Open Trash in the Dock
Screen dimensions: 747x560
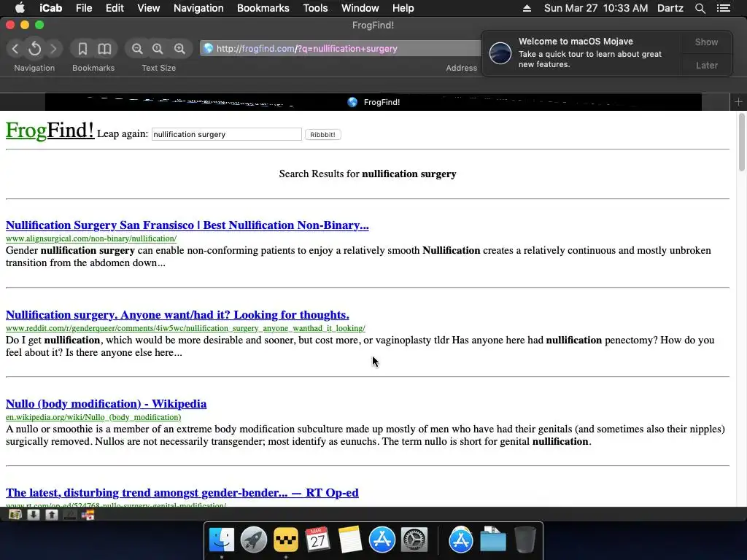coord(525,540)
